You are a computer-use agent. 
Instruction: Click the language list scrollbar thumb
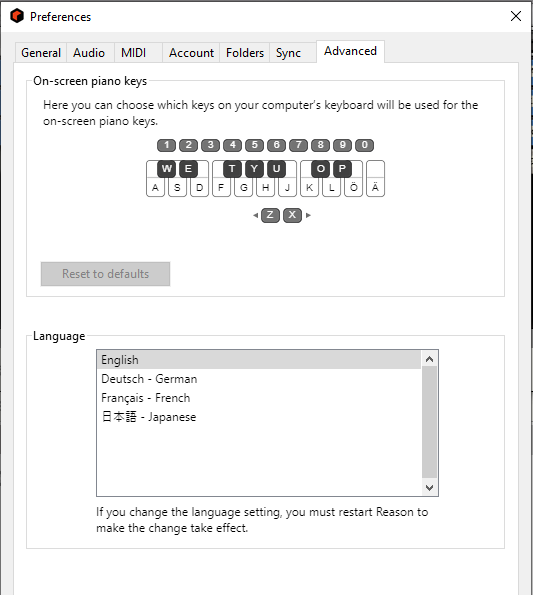[x=429, y=422]
